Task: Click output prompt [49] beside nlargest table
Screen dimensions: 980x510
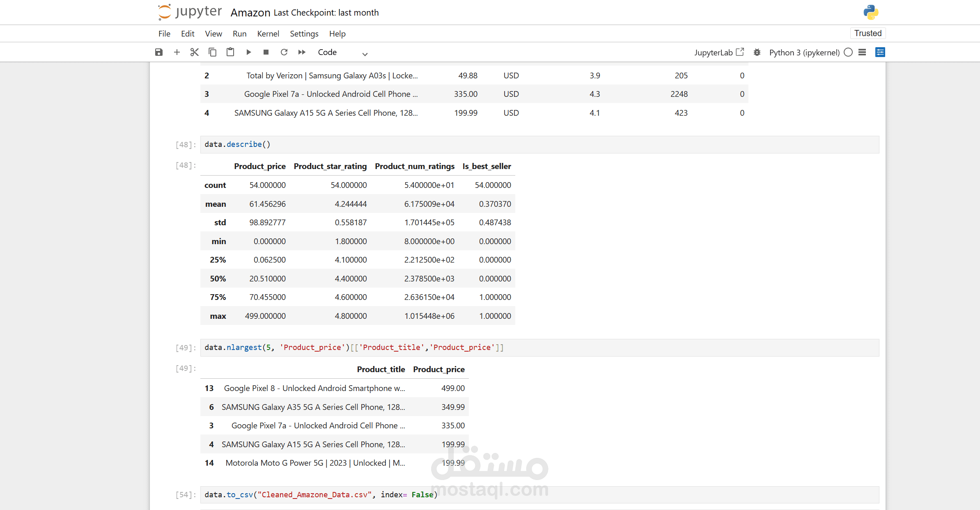Action: (186, 368)
